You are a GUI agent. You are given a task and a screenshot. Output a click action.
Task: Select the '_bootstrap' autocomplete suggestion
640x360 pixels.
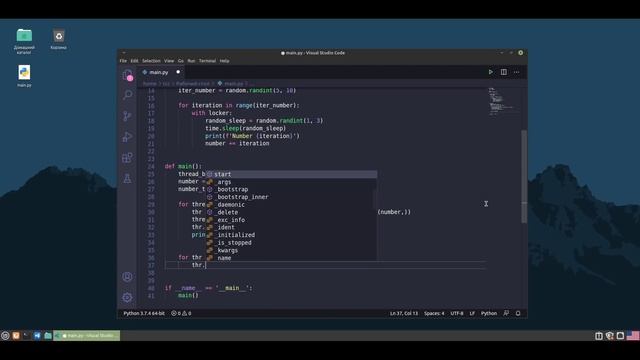tap(291, 189)
